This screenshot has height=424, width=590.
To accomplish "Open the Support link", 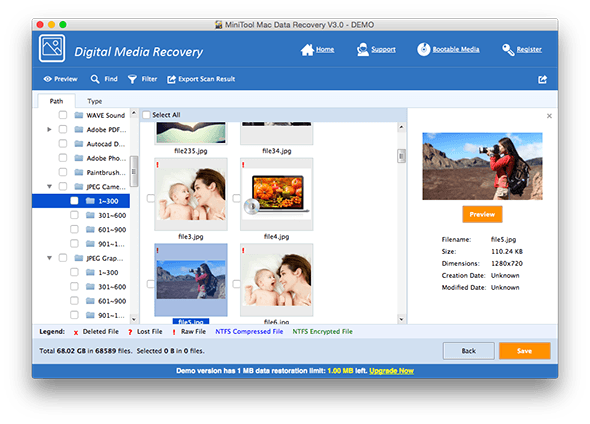I will 383,49.
